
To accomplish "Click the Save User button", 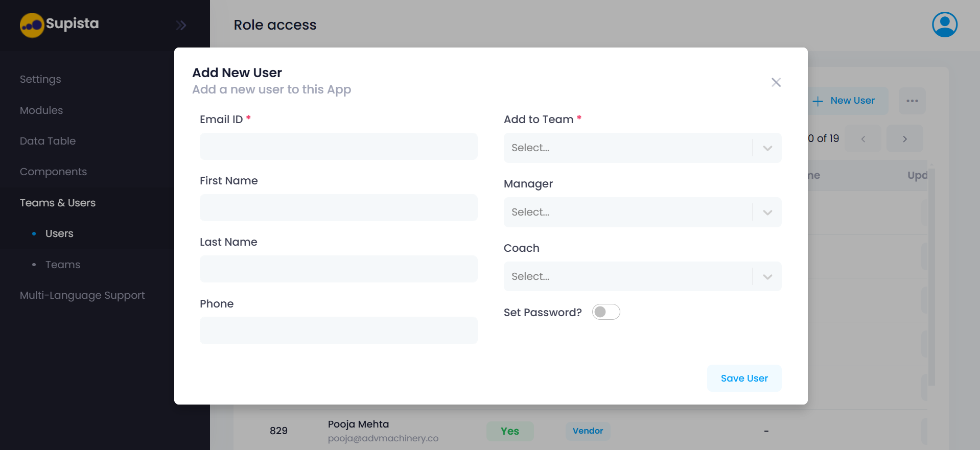I will coord(744,378).
